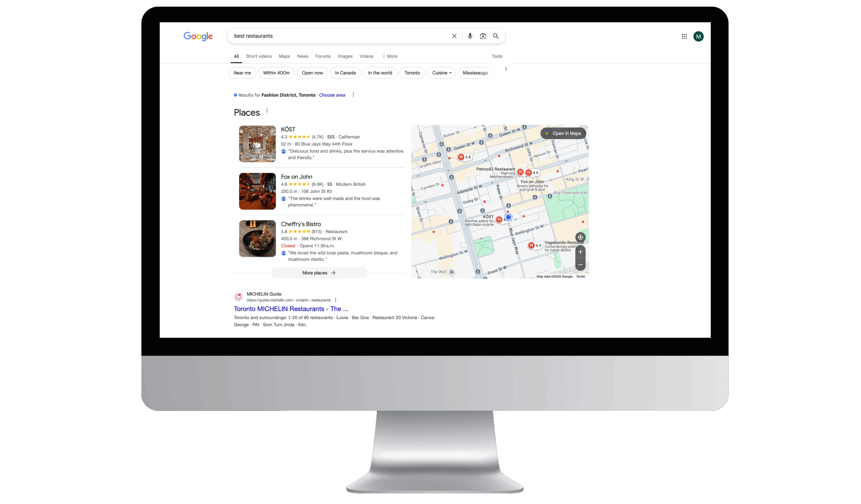The image size is (861, 504).
Task: Click the map Terms link
Action: coord(580,277)
